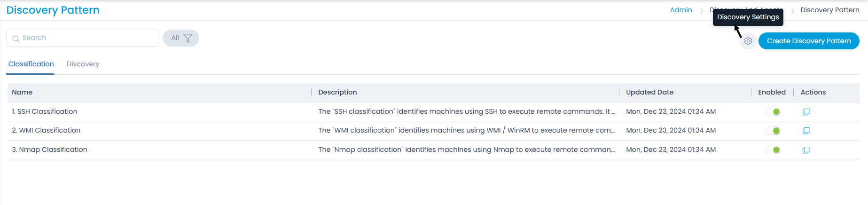
Task: Click the Name column header
Action: click(x=22, y=92)
